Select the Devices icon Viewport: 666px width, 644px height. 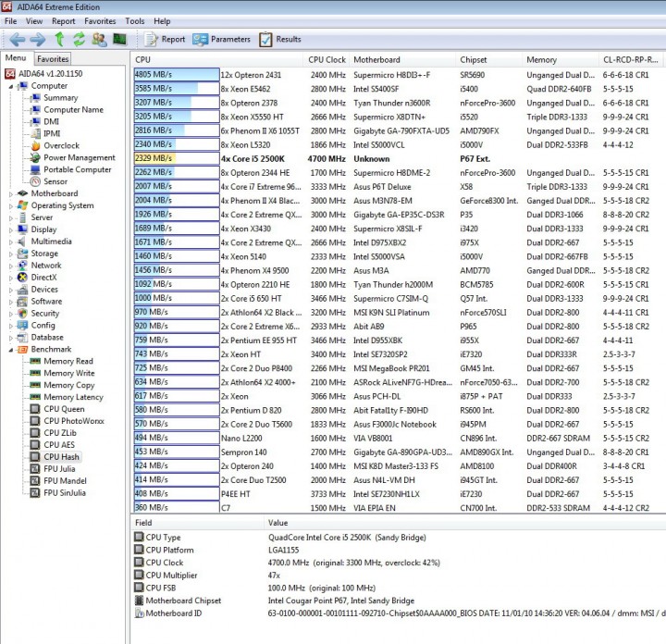tap(22, 290)
